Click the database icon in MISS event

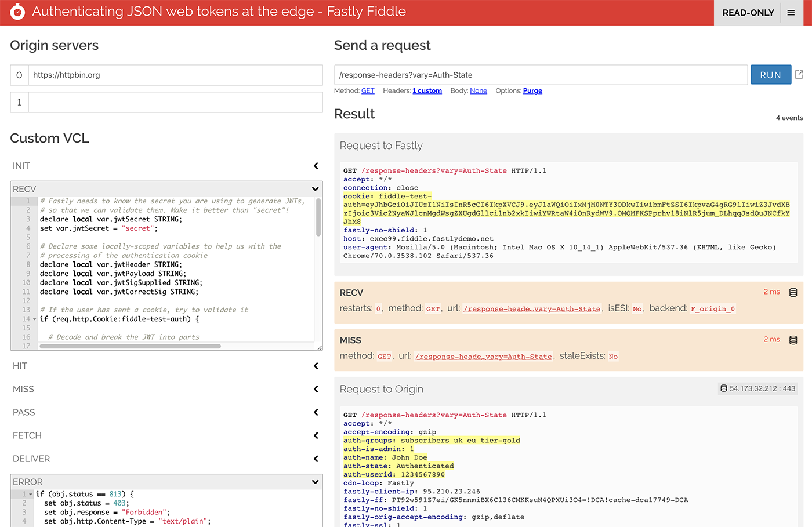point(793,340)
